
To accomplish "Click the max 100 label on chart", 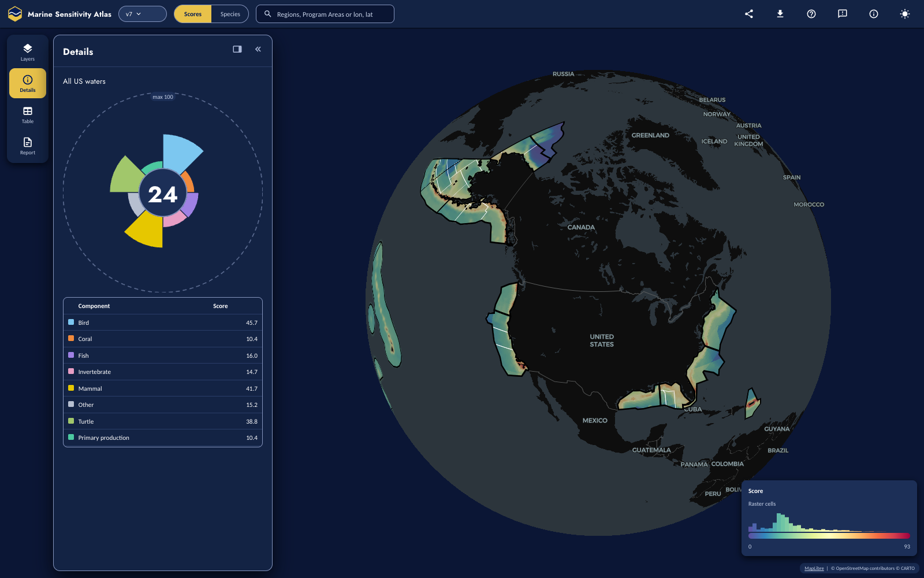I will click(163, 97).
